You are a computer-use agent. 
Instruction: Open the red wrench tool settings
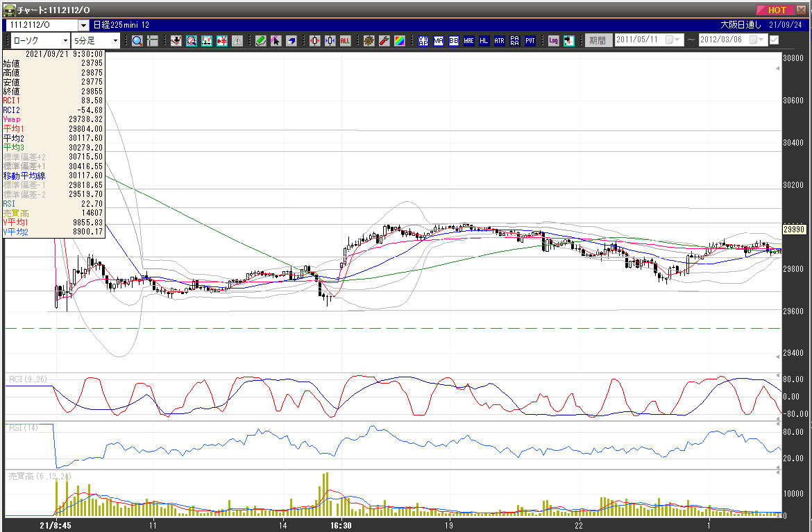pos(384,40)
